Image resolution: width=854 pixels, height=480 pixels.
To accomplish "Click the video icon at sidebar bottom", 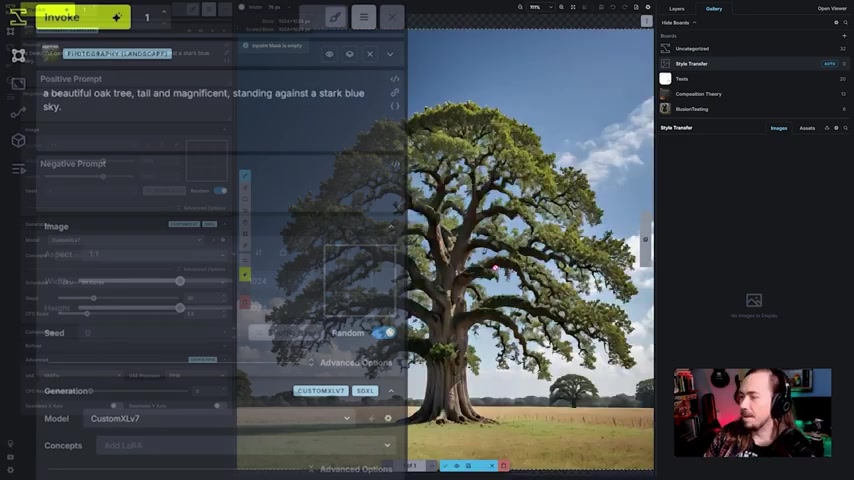I will point(10,457).
